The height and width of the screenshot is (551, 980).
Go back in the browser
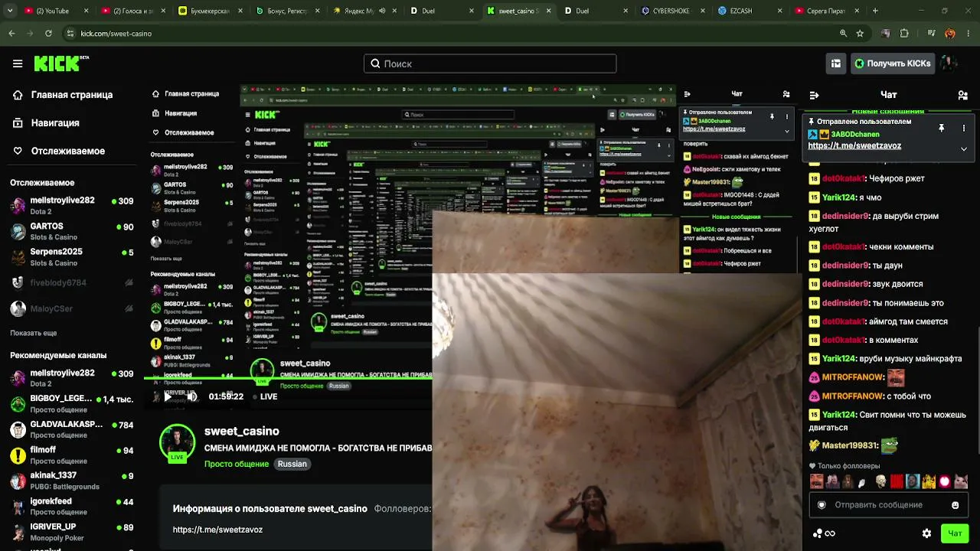[x=11, y=34]
